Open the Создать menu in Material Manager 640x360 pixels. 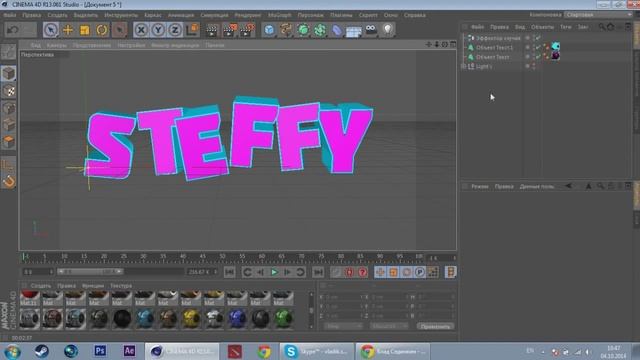pos(41,286)
